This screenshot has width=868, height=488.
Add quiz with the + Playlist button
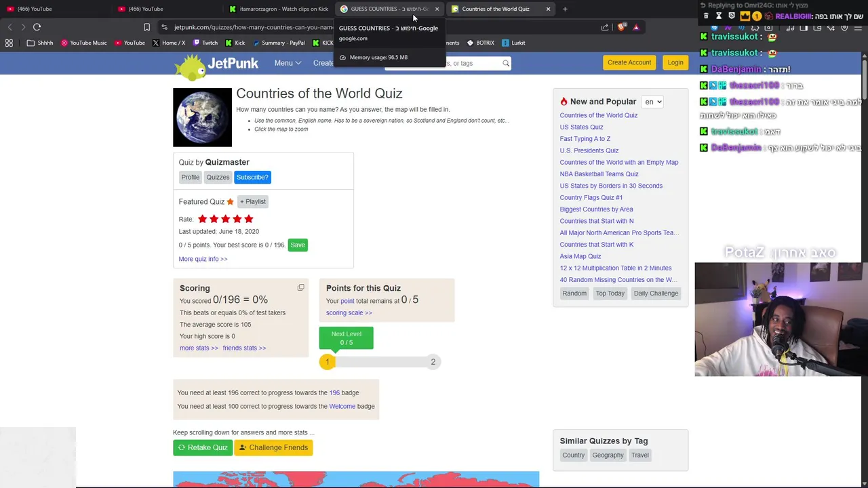pos(253,201)
